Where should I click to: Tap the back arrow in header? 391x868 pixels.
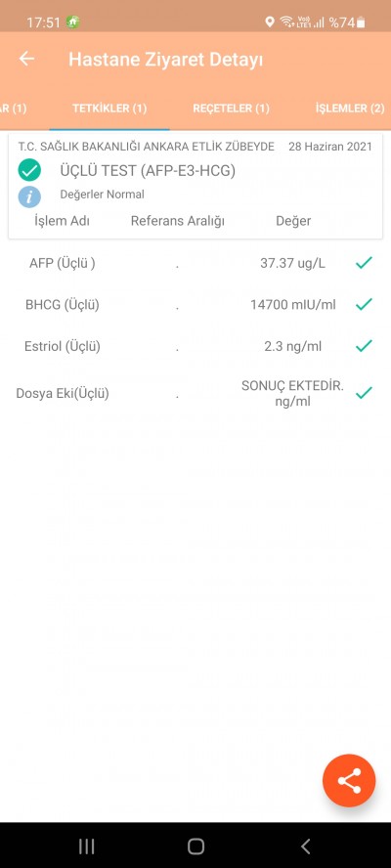coord(26,59)
